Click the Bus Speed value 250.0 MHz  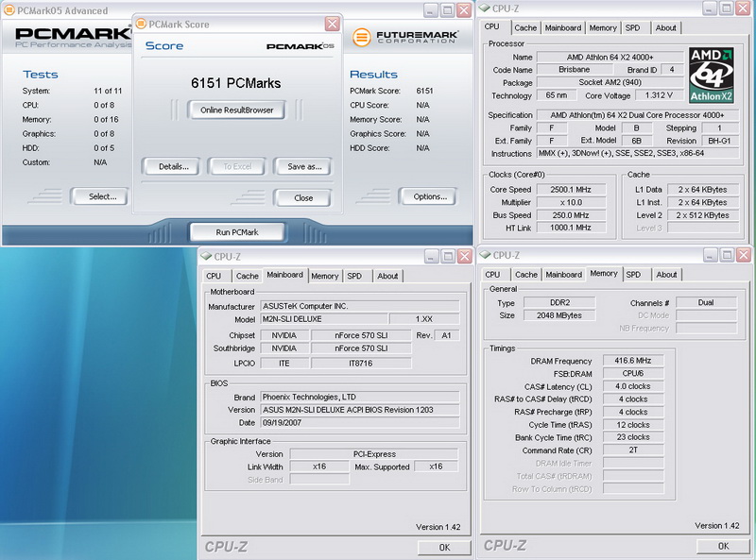(x=571, y=215)
